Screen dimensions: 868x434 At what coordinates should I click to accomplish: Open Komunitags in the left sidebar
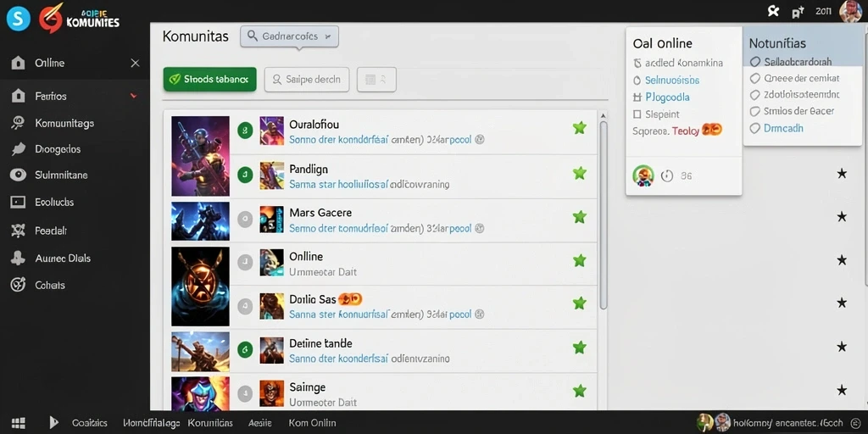[64, 123]
